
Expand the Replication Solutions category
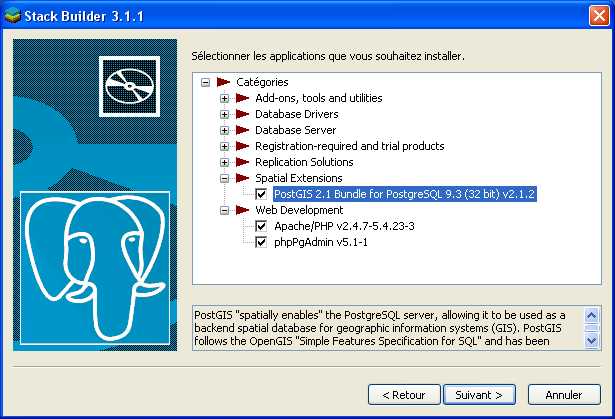(x=224, y=162)
